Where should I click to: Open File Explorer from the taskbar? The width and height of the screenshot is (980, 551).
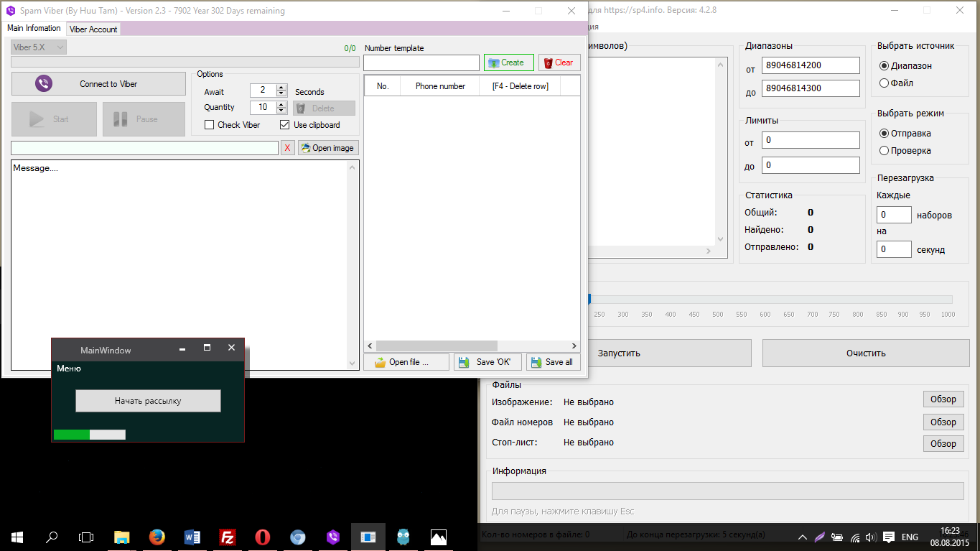(x=122, y=537)
